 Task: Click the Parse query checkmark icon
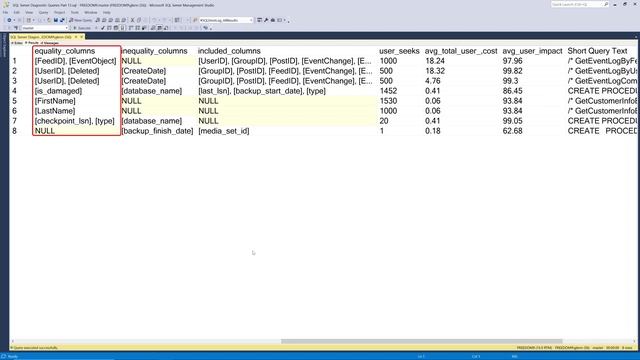[103, 28]
